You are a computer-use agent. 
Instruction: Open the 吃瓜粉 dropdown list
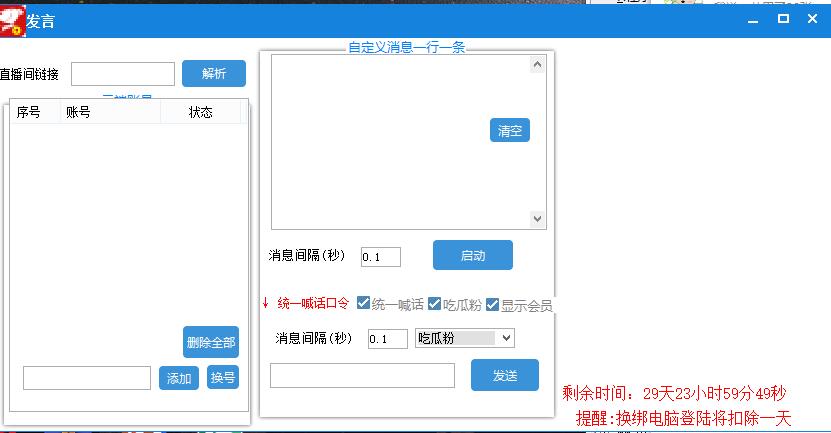click(506, 339)
